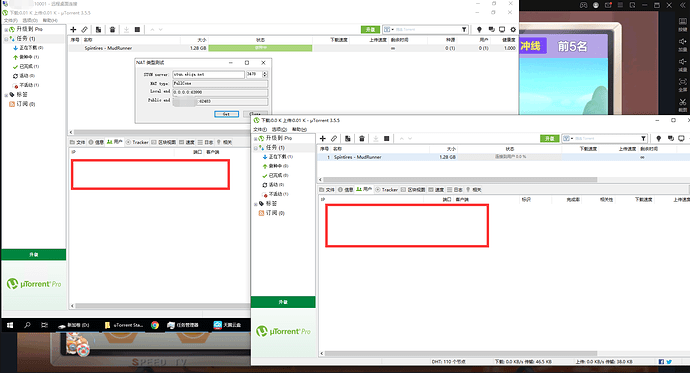Click the trash Remove Torrent icon in the front window
The image size is (690, 373).
coord(362,138)
